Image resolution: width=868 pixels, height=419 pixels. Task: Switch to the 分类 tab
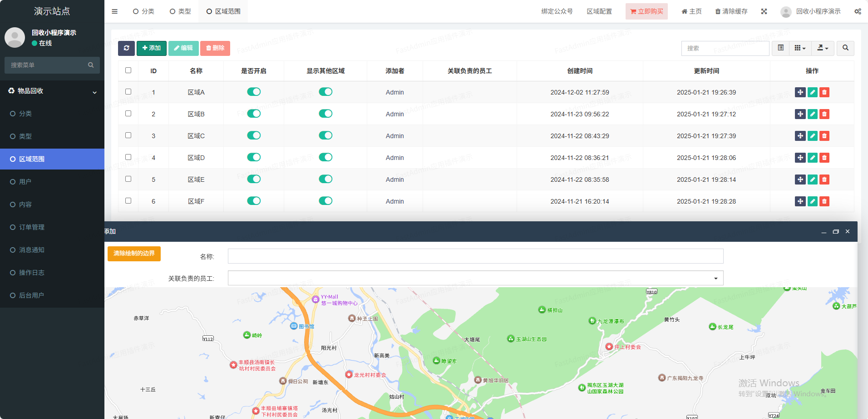click(x=143, y=11)
